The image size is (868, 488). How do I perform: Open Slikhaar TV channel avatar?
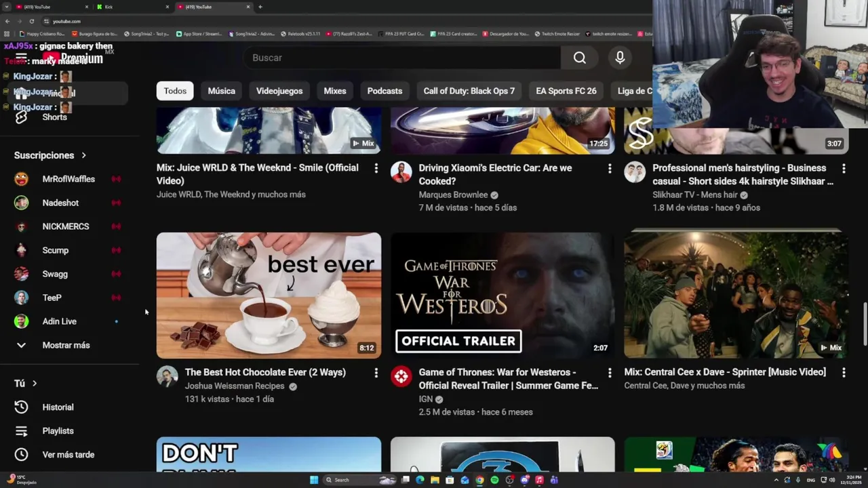[x=635, y=172]
